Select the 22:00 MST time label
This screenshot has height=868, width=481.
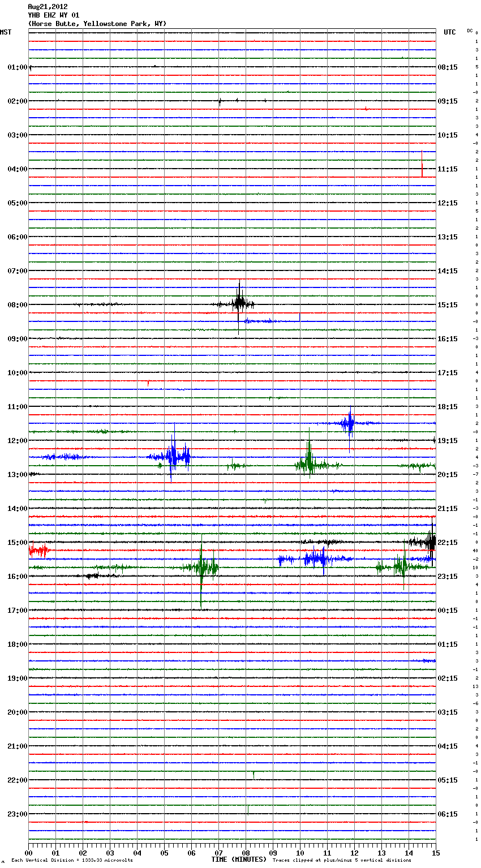click(18, 780)
